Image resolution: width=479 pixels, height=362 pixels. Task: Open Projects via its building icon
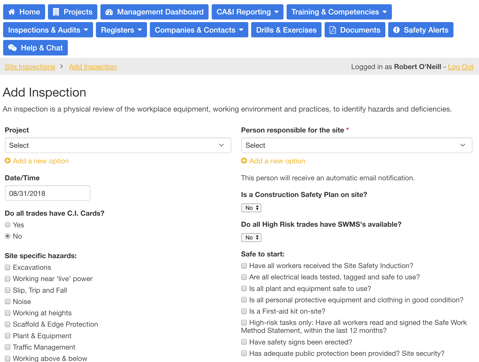56,12
